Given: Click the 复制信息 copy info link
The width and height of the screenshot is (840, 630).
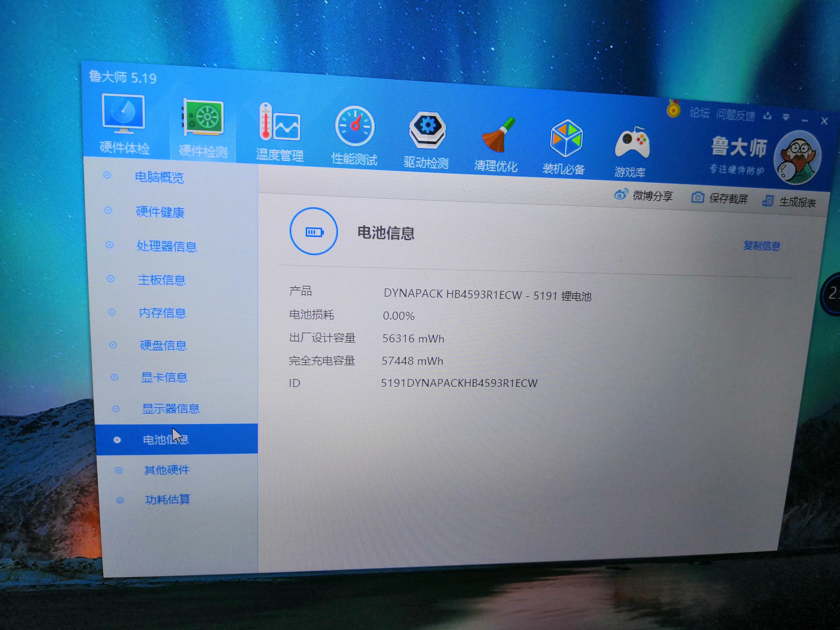Looking at the screenshot, I should [x=761, y=246].
